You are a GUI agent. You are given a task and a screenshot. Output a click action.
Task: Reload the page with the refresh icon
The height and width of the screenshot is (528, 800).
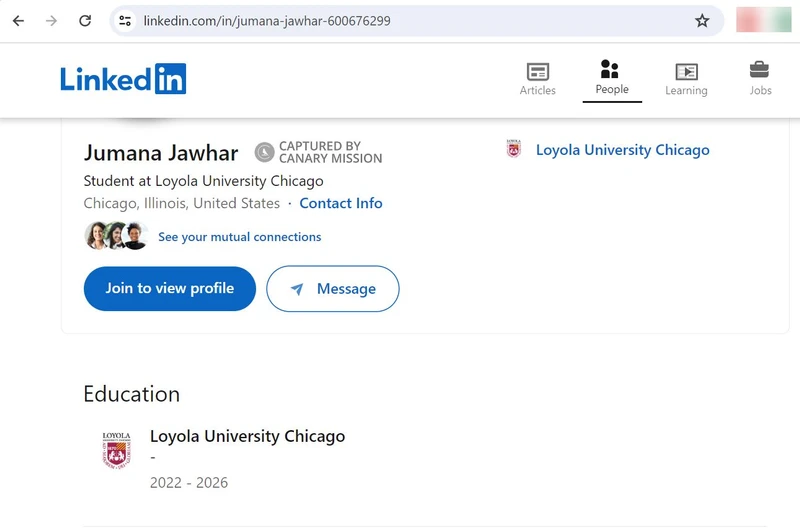(x=85, y=21)
